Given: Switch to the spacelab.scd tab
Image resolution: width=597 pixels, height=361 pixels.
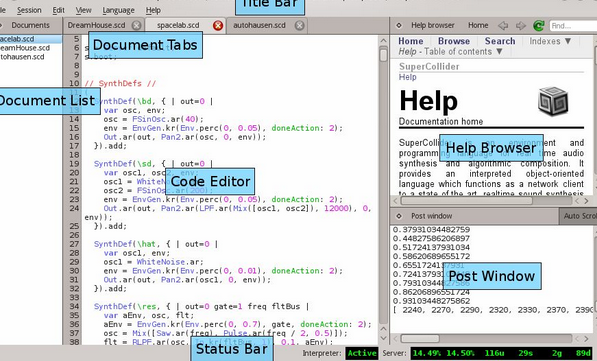Looking at the screenshot, I should point(178,26).
